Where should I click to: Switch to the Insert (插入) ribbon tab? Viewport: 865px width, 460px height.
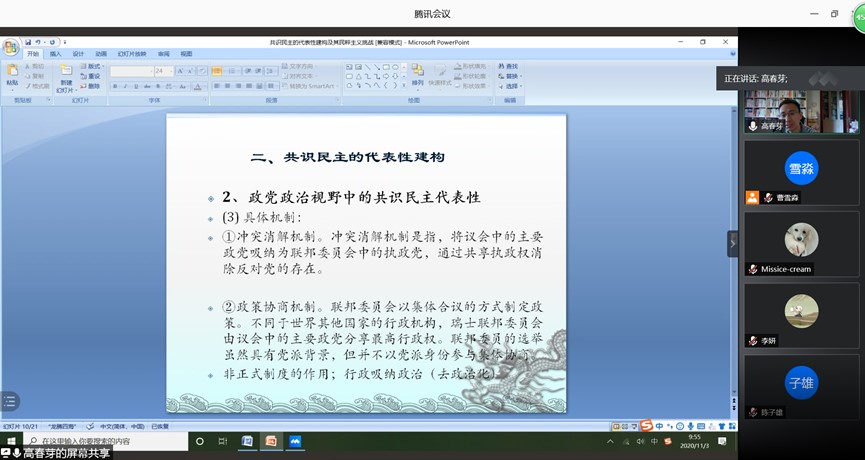(56, 54)
